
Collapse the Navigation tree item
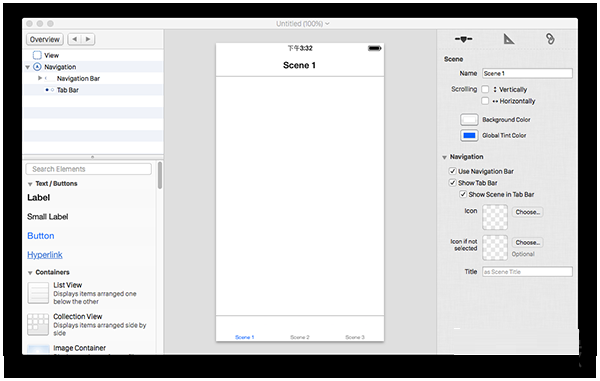click(x=28, y=67)
